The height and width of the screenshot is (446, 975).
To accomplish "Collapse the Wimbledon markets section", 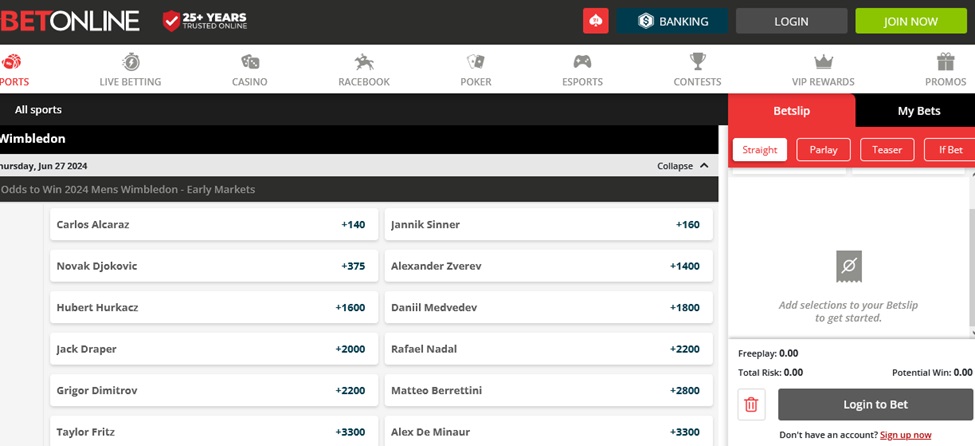I will click(683, 166).
